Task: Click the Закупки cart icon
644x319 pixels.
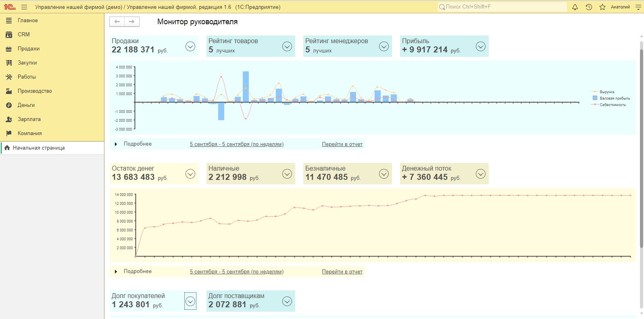Action: pos(9,63)
